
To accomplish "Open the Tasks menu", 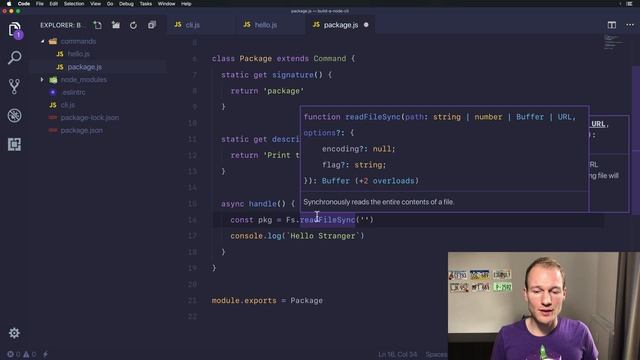I will (146, 4).
